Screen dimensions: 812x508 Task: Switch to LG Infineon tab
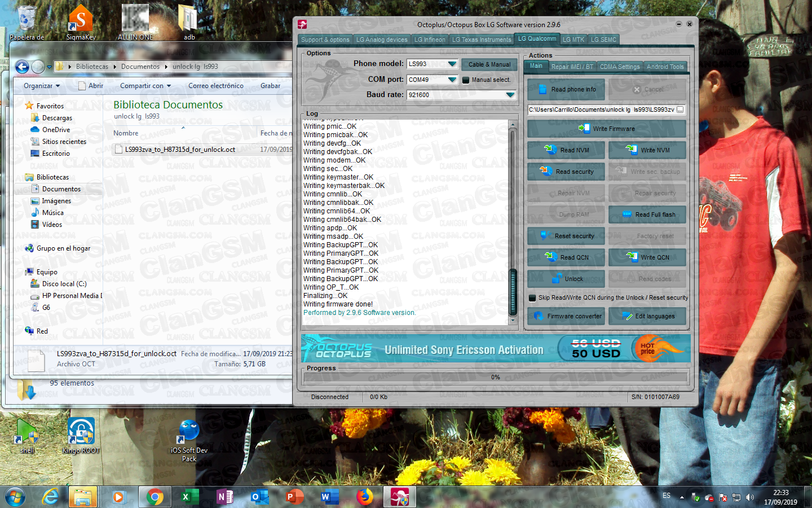point(430,40)
